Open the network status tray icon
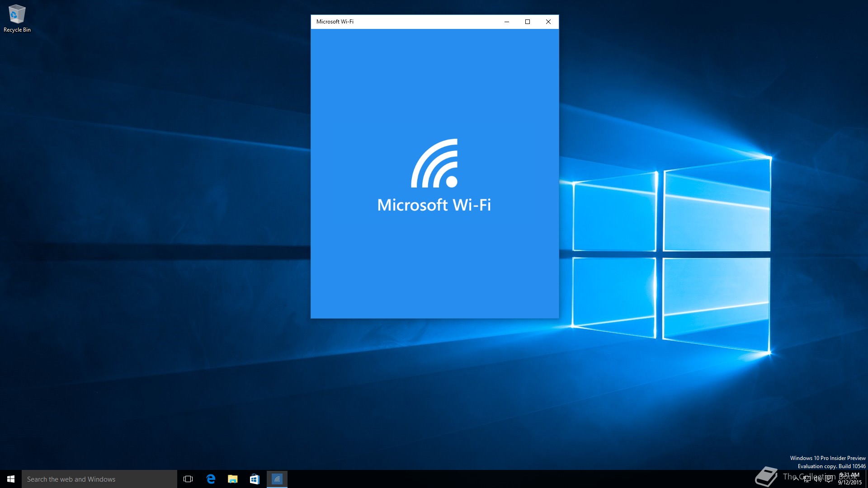The height and width of the screenshot is (488, 868). click(807, 479)
